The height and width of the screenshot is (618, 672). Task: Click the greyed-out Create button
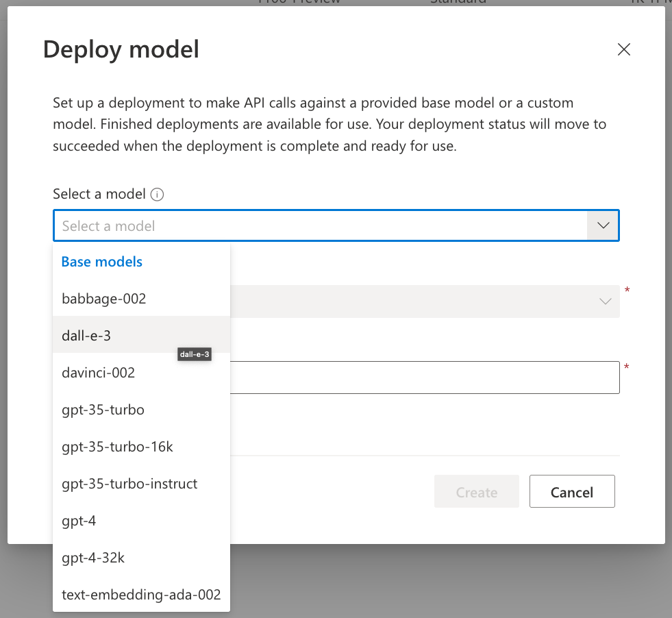click(477, 491)
